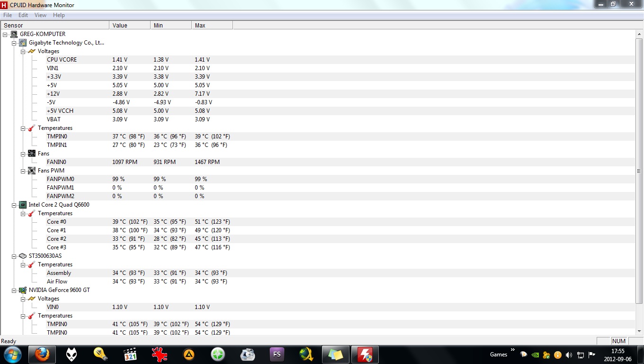Click the GREG-KOMPUTER computer icon

click(14, 34)
